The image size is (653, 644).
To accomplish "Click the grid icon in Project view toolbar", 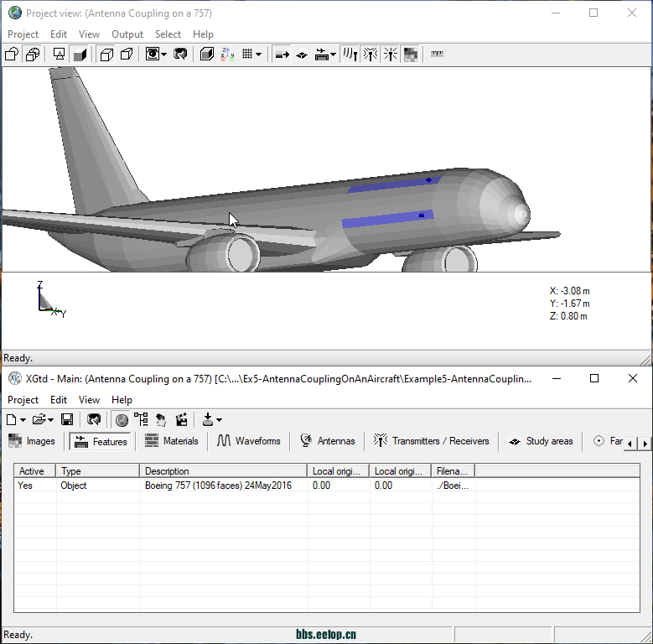I will point(247,55).
